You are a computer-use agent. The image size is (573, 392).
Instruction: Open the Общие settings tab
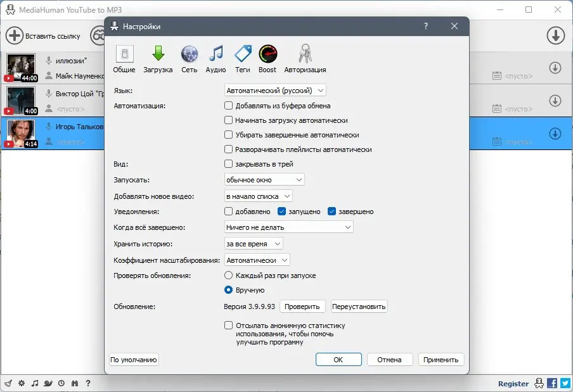point(124,59)
